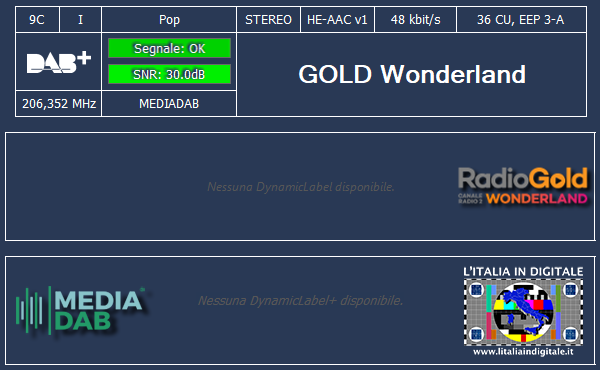The image size is (600, 370).
Task: Click the DAB+ logo icon
Action: [59, 62]
